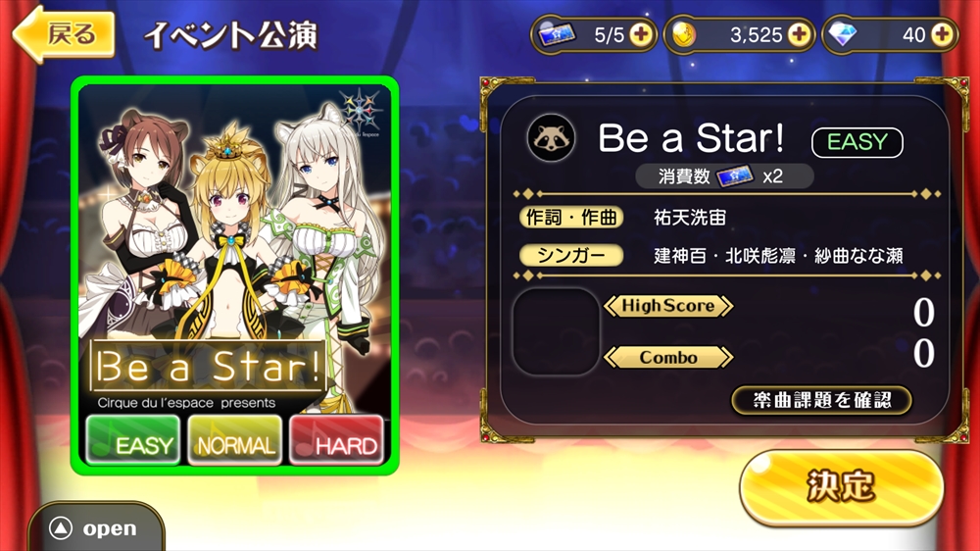Click the HighScore label ribbon
This screenshot has height=551, width=980.
(x=668, y=306)
